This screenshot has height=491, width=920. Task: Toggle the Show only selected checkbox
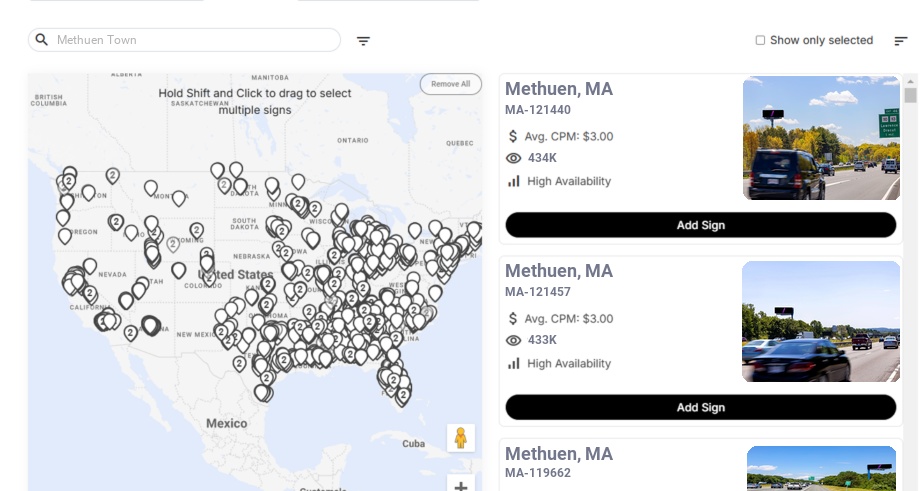[x=760, y=40]
